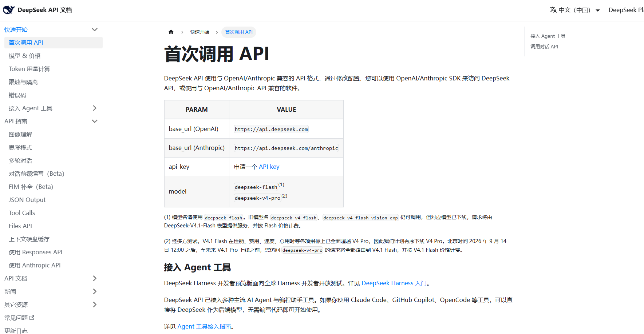Expand the 新闻 sidebar section

(x=95, y=291)
